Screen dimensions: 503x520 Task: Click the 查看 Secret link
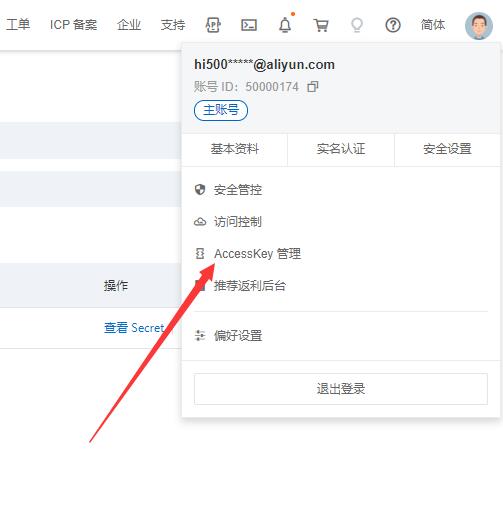pos(134,328)
